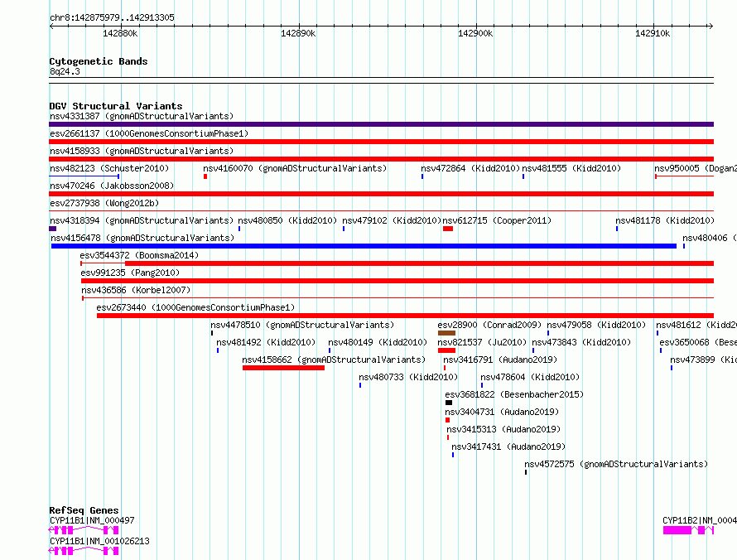Click nsv4160070 gnomAD variant label
Screen dimensions: 737x560
click(295, 168)
